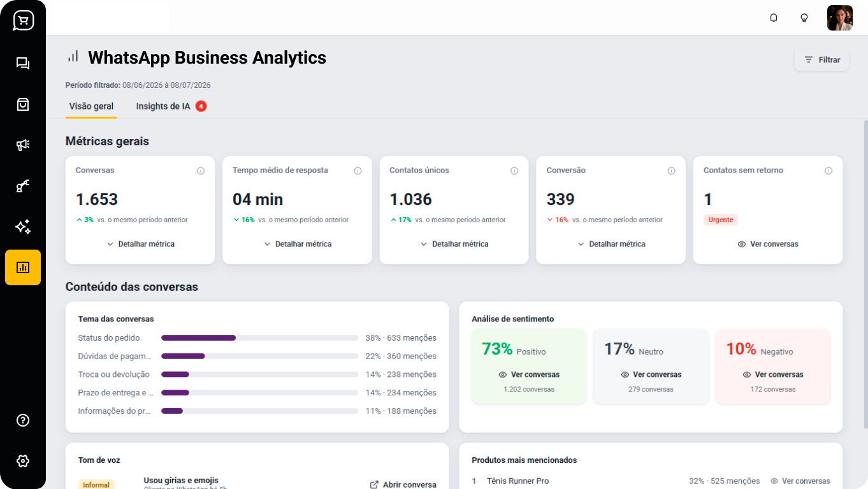Click the info icon on Conversão card
This screenshot has width=868, height=489.
[x=671, y=171]
